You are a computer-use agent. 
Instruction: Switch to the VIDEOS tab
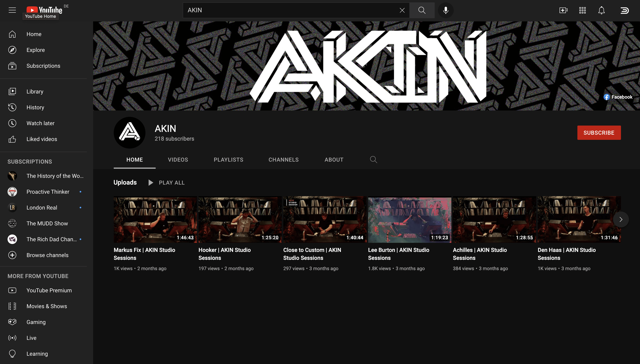pyautogui.click(x=178, y=160)
